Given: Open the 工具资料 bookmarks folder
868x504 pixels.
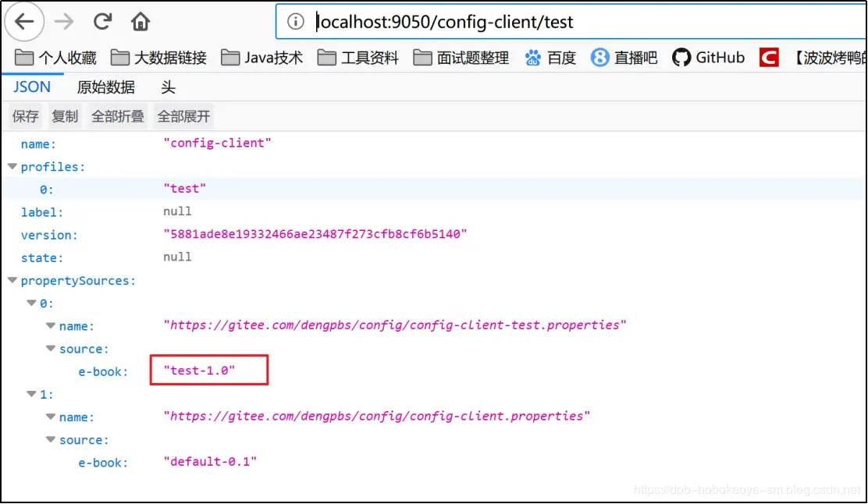Looking at the screenshot, I should click(358, 58).
